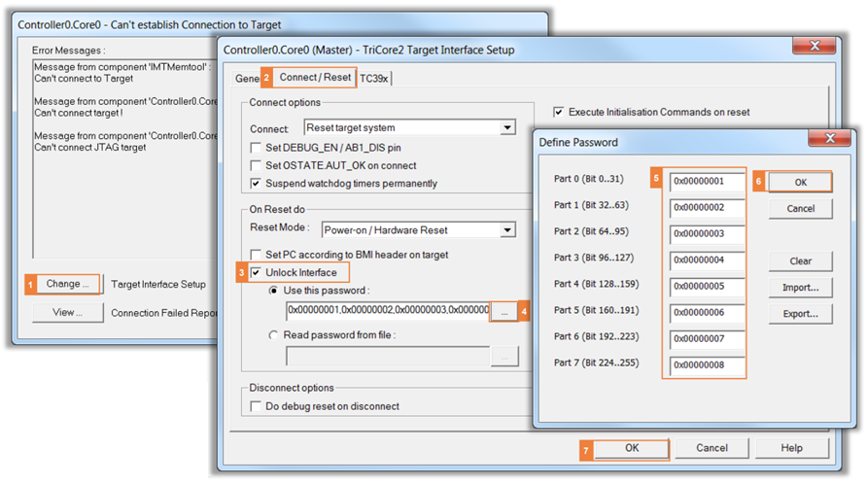Click the 'Can't connect JTAG target' message
The height and width of the screenshot is (485, 868).
tap(90, 148)
